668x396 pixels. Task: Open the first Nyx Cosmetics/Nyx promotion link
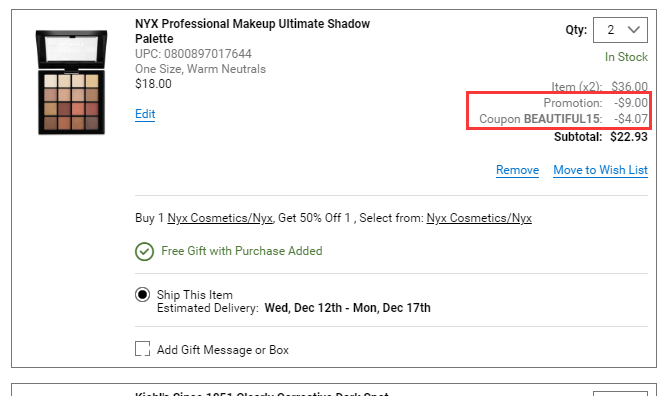pyautogui.click(x=220, y=218)
